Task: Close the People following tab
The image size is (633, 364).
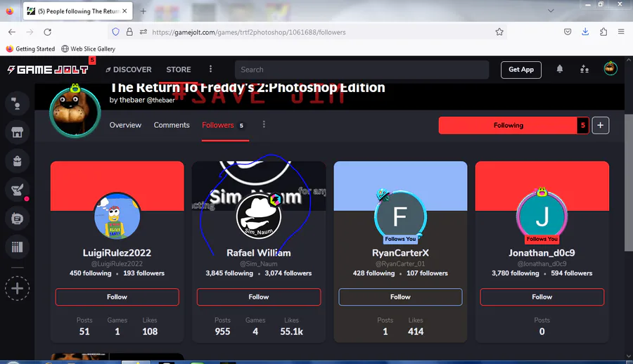Action: (x=124, y=11)
